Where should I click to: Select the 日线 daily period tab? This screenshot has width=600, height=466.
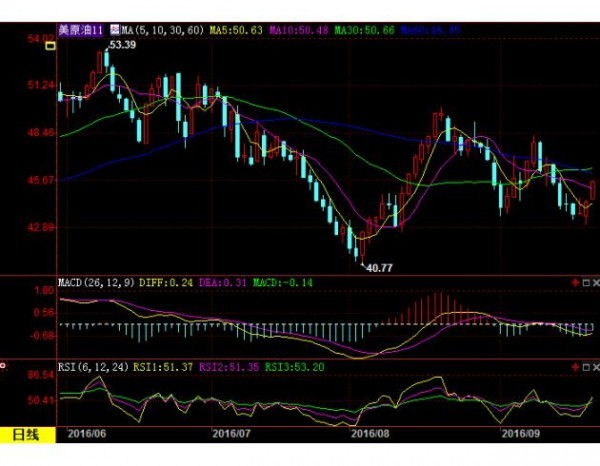coord(26,434)
